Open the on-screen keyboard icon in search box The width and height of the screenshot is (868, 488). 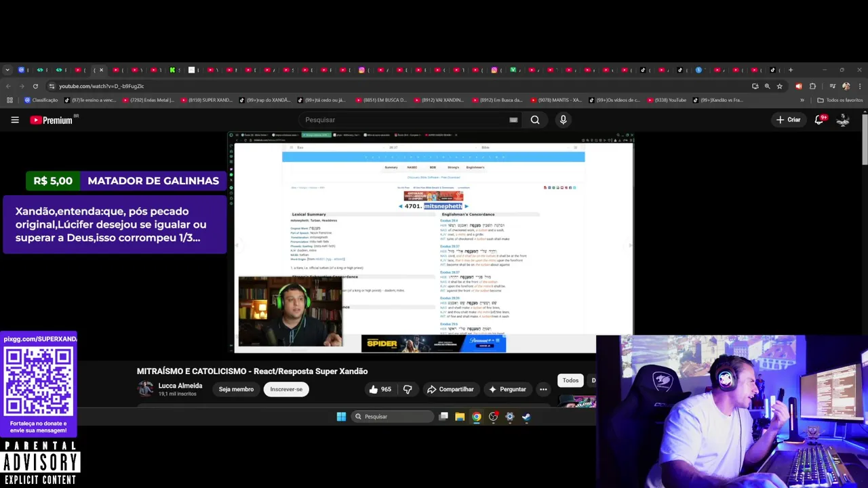(x=513, y=120)
